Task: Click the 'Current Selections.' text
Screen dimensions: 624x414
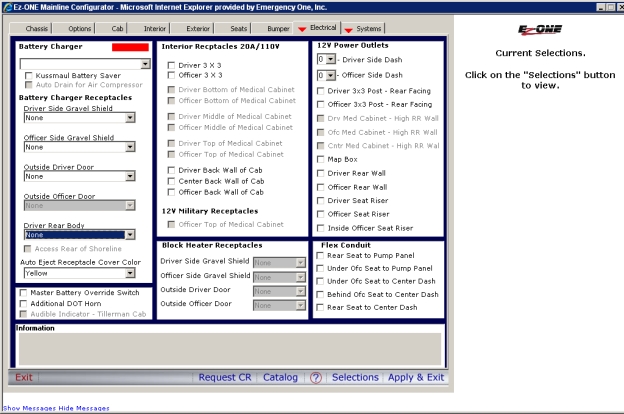Action: pos(540,53)
